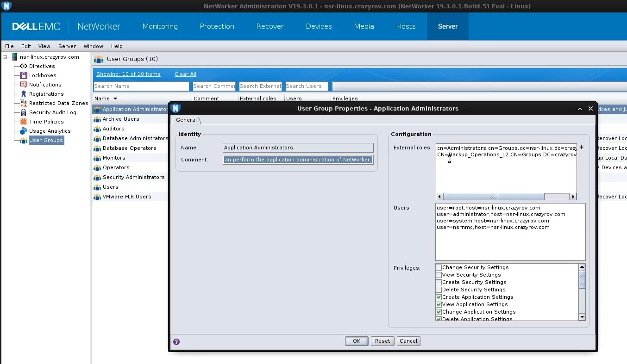The width and height of the screenshot is (627, 364).
Task: Enable Delete Security Settings privilege
Action: coord(439,290)
